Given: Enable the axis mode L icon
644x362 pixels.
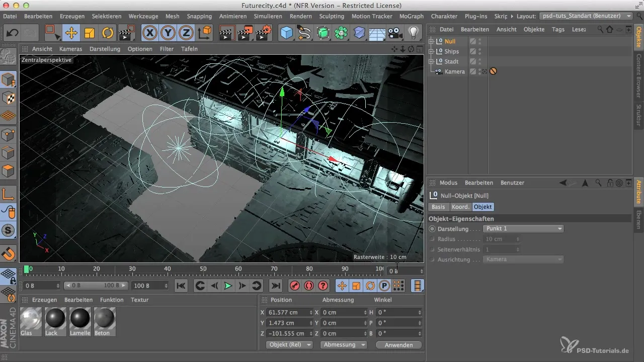Looking at the screenshot, I should click(x=9, y=194).
